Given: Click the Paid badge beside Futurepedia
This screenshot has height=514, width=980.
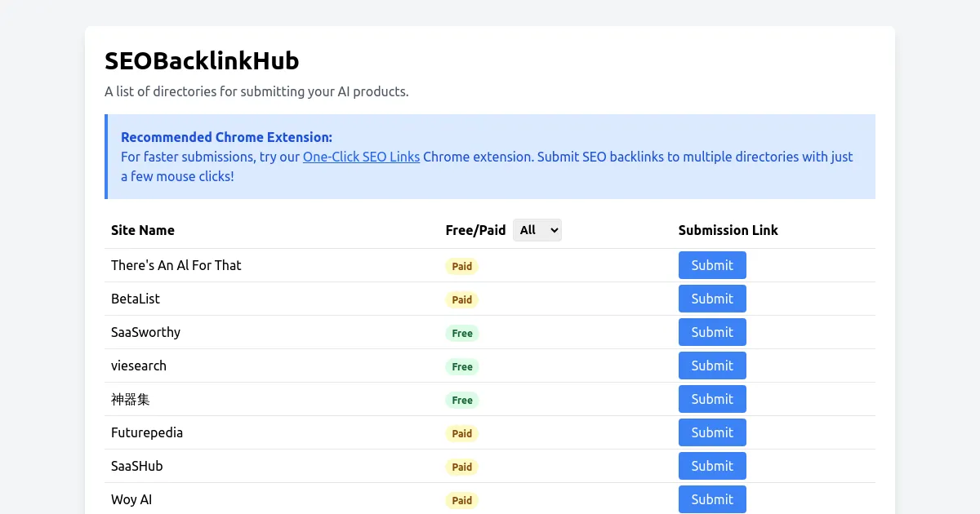Looking at the screenshot, I should point(461,433).
